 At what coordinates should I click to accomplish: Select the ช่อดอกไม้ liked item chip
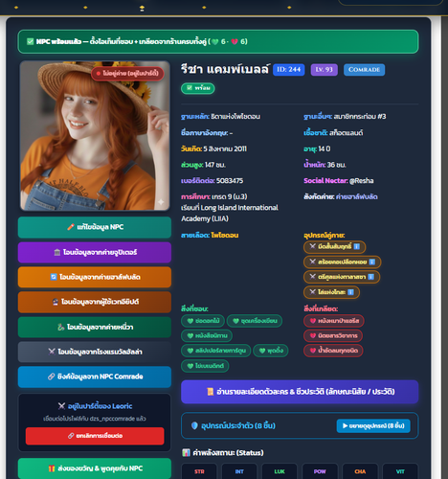point(203,321)
